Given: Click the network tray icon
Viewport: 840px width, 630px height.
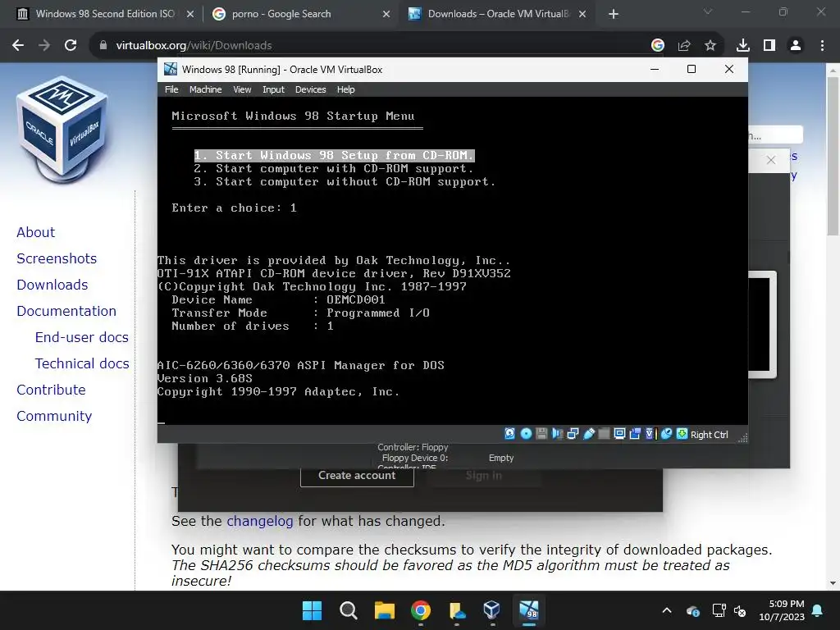Looking at the screenshot, I should click(x=719, y=610).
